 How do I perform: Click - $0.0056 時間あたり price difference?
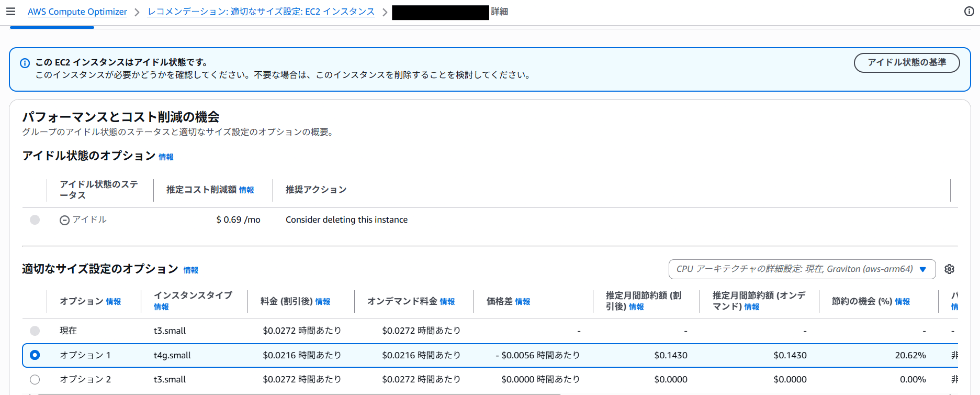[538, 355]
